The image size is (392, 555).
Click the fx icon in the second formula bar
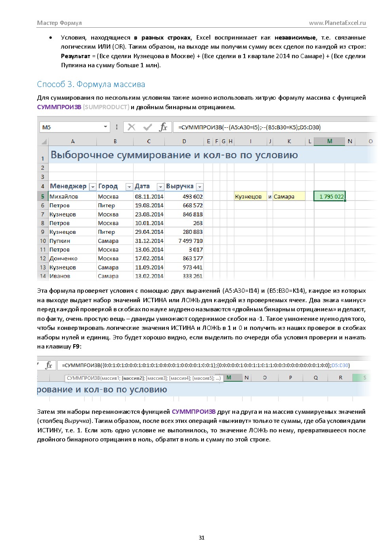tap(49, 365)
